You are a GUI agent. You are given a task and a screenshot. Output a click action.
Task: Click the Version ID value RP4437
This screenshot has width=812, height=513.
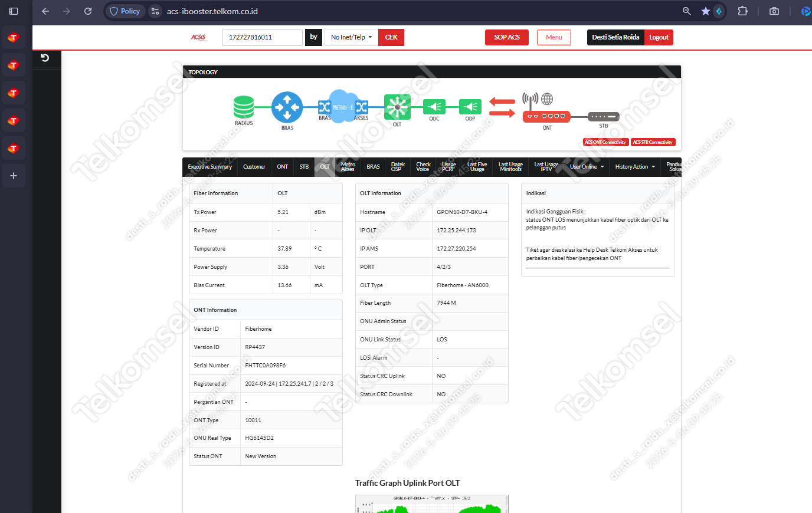(255, 347)
